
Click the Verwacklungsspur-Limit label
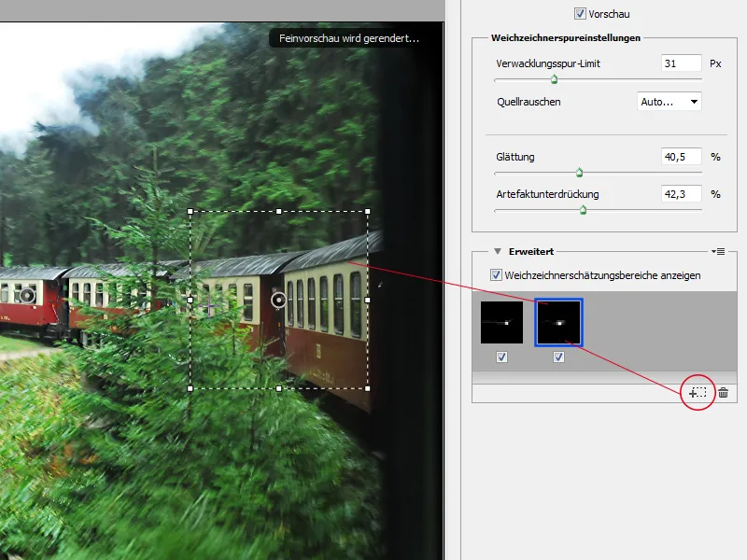tap(548, 63)
